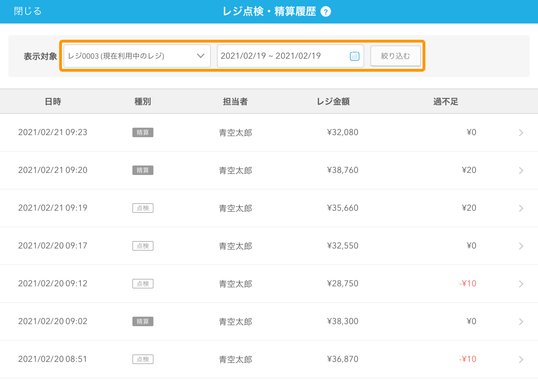
Task: Click register amount ¥36,870
Action: point(343,359)
